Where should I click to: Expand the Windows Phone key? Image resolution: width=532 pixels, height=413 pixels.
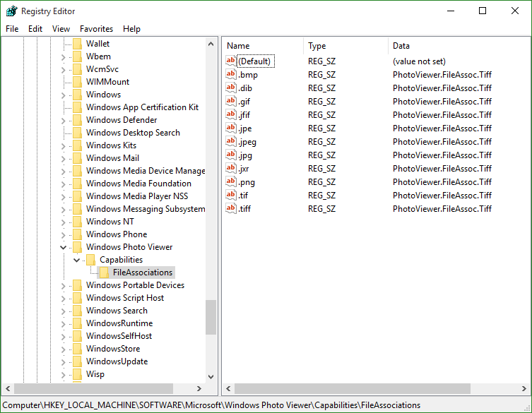click(x=64, y=234)
